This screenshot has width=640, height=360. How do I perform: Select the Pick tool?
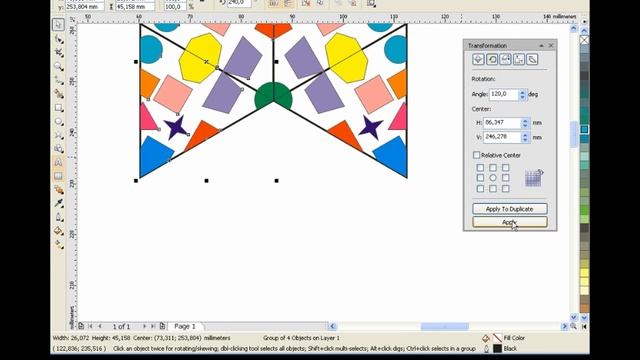click(x=58, y=24)
